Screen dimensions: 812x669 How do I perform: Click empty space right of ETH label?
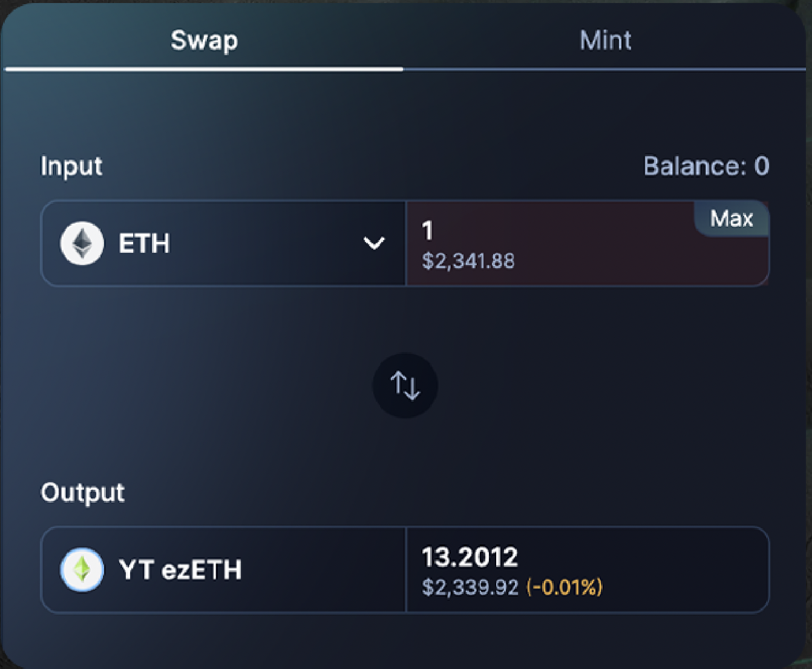click(260, 244)
